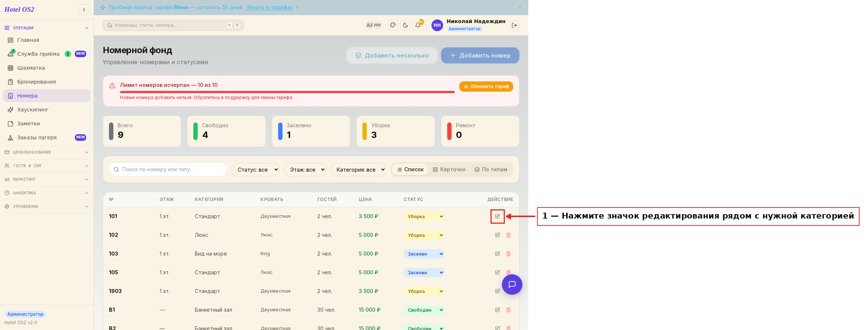868x330 pixels.
Task: Expand the Аналитика section
Action: [47, 193]
